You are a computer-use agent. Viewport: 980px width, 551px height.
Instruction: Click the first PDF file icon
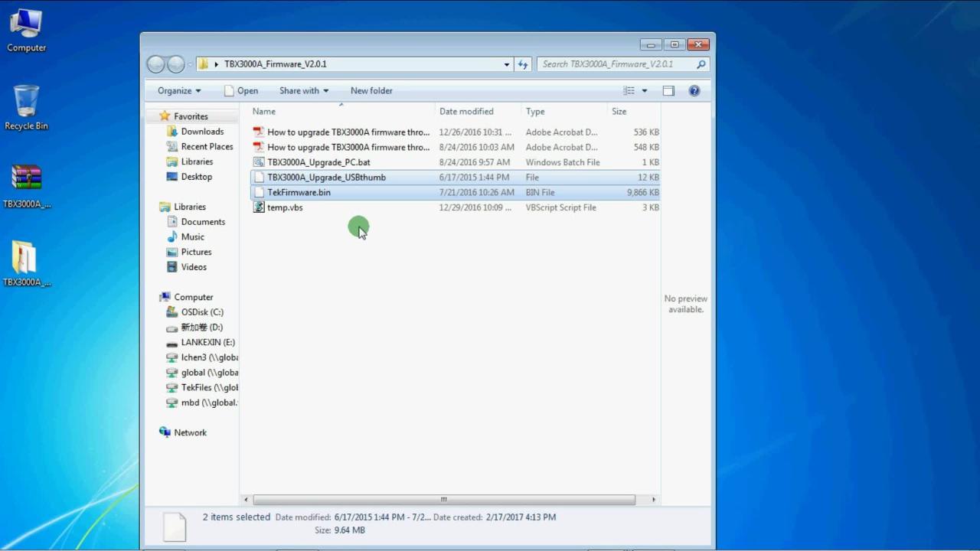click(x=259, y=132)
